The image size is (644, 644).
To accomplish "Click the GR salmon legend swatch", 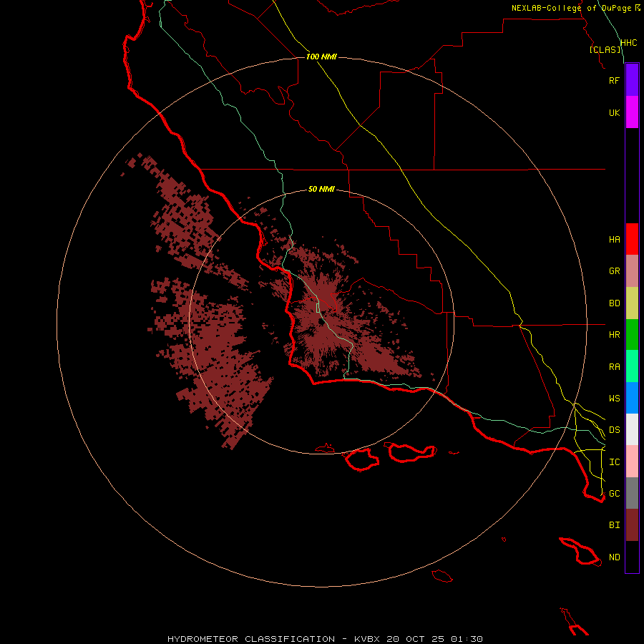I will pos(632,271).
